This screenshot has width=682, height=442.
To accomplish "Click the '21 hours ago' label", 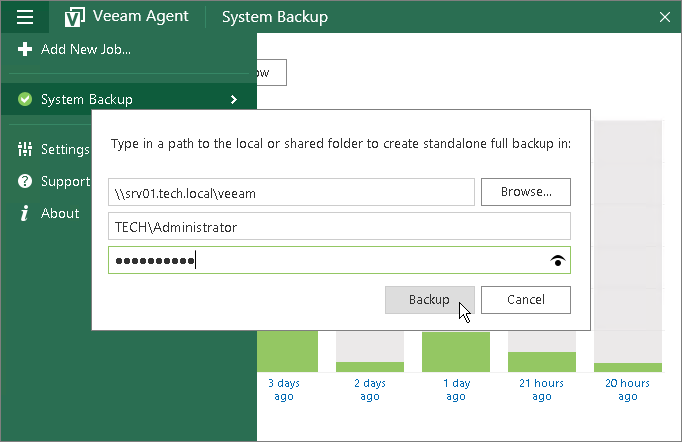I will (x=542, y=390).
